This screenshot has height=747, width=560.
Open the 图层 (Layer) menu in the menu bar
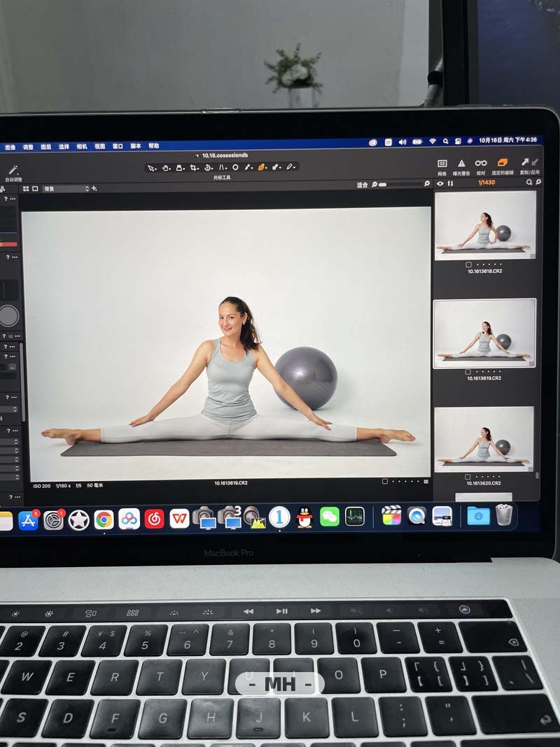pyautogui.click(x=46, y=147)
